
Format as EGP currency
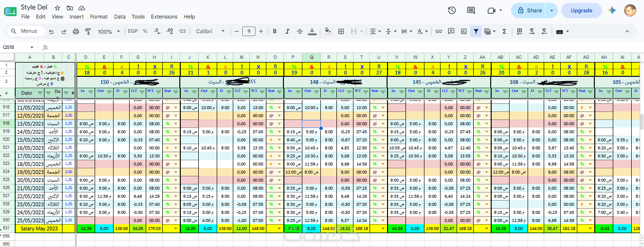132,31
